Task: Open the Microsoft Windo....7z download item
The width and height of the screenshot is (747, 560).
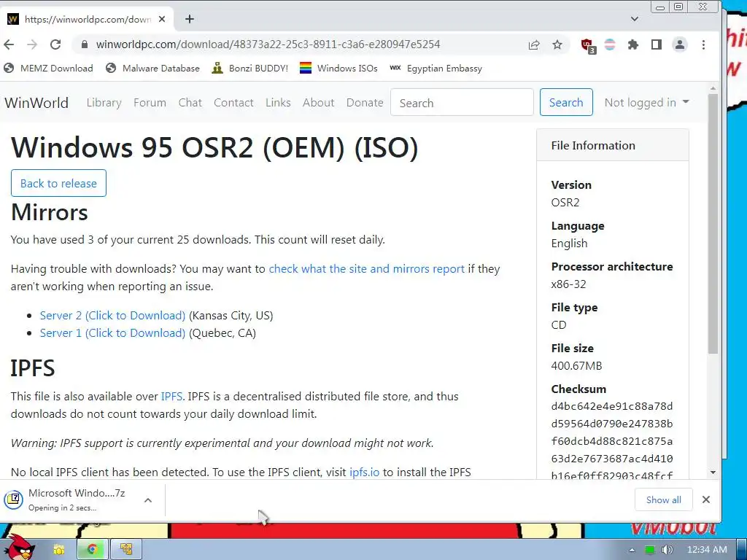Action: pos(71,499)
